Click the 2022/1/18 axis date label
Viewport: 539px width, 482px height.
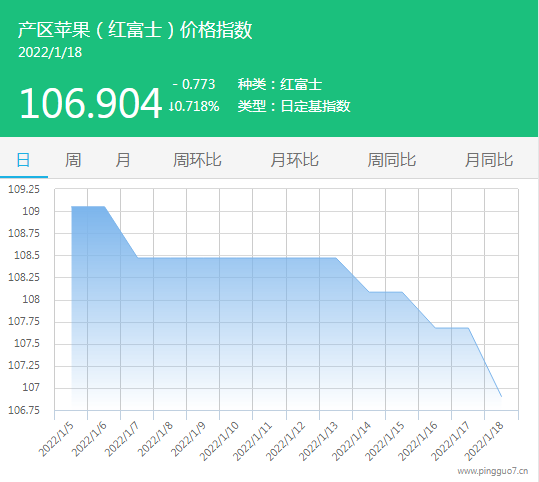(484, 440)
